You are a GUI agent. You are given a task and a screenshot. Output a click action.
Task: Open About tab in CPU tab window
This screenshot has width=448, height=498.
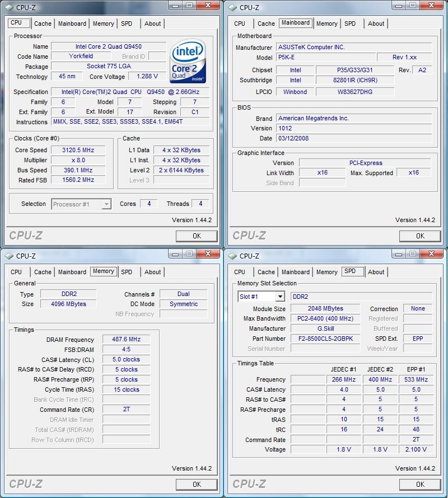(153, 24)
